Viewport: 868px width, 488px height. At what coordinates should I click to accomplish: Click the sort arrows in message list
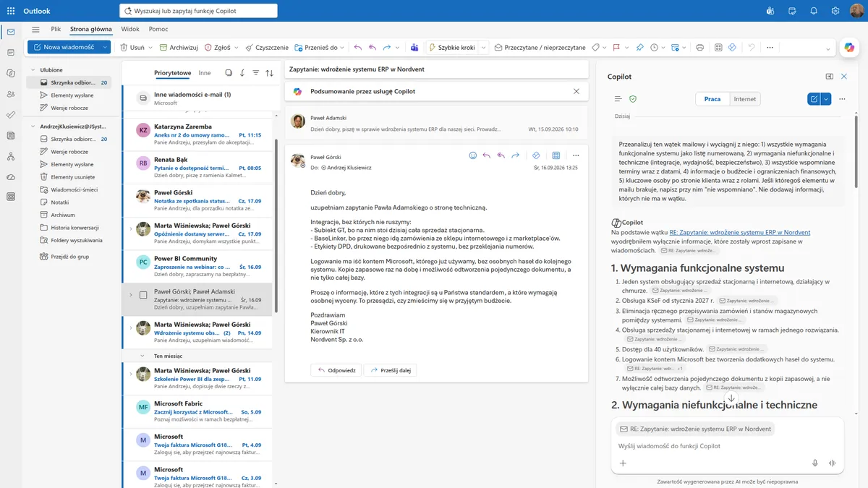pyautogui.click(x=270, y=73)
